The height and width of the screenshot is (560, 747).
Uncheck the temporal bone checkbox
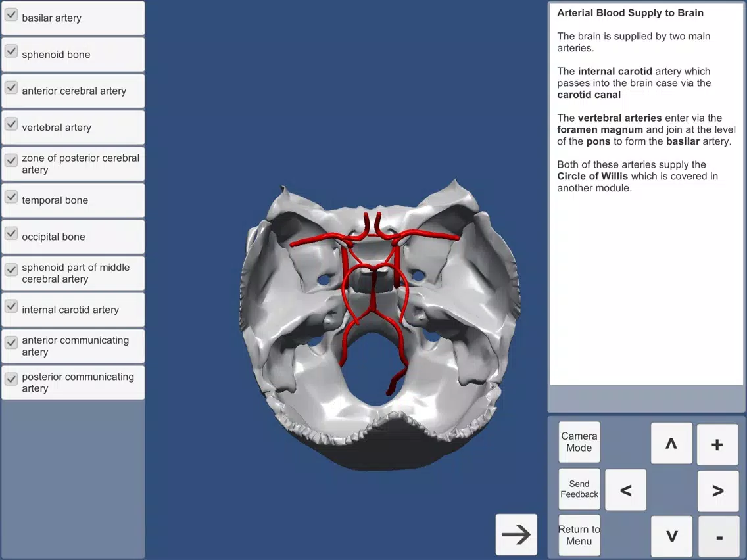pos(11,197)
